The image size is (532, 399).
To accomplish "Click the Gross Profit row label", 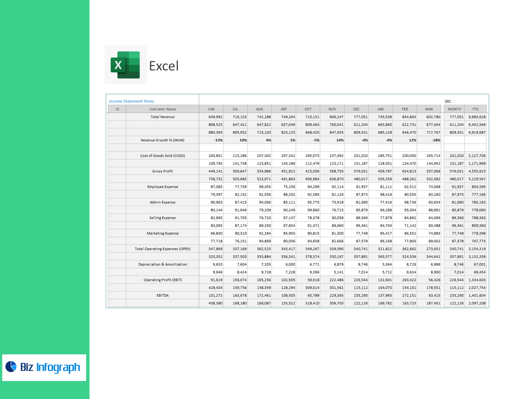I will tap(162, 171).
